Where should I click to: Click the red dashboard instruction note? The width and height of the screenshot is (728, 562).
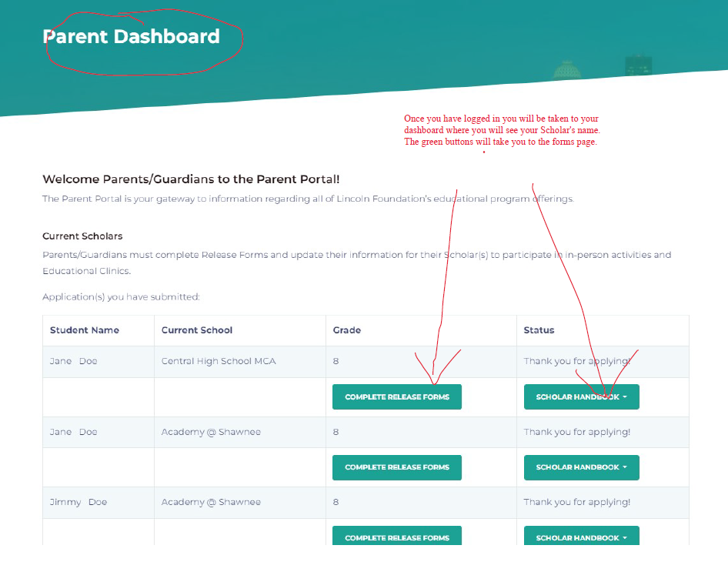coord(502,130)
